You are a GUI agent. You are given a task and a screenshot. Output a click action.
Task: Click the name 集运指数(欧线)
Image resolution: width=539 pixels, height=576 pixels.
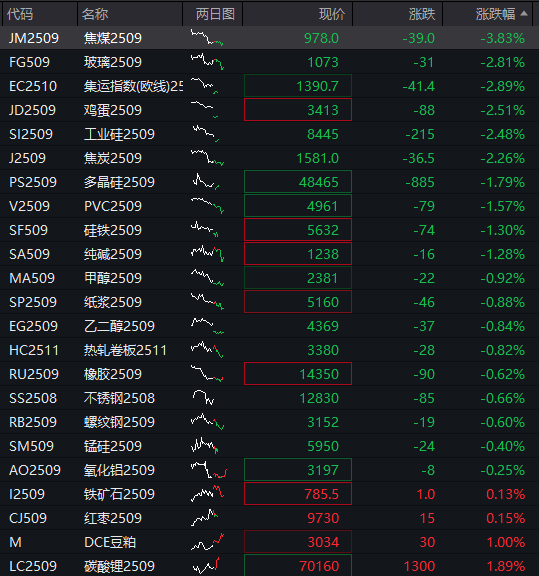click(x=133, y=86)
